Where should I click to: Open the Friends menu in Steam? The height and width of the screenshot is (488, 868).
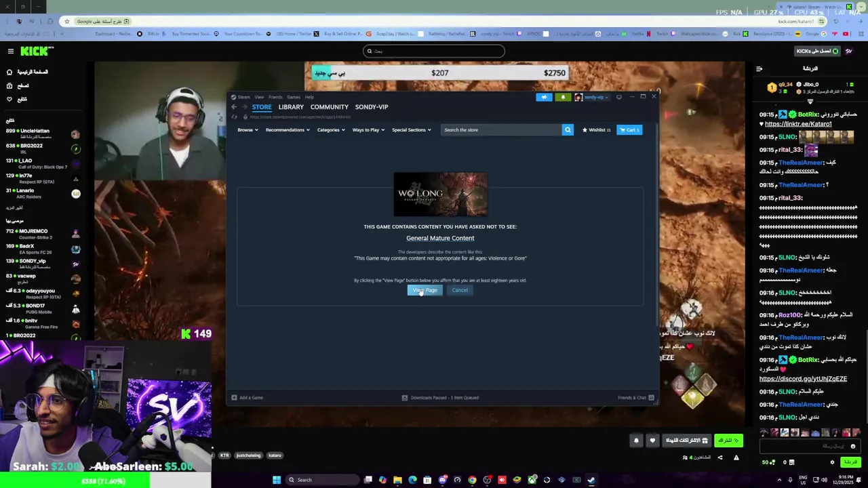[275, 97]
